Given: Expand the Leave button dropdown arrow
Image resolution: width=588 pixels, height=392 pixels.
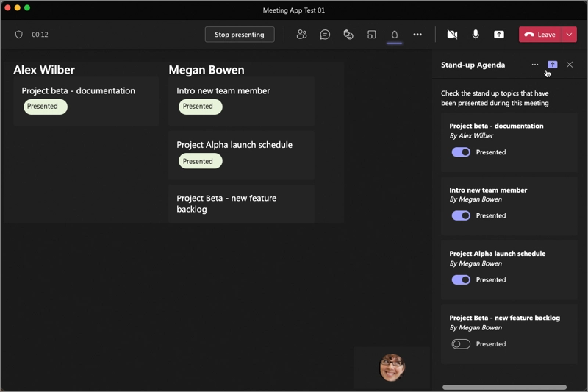Looking at the screenshot, I should [570, 35].
